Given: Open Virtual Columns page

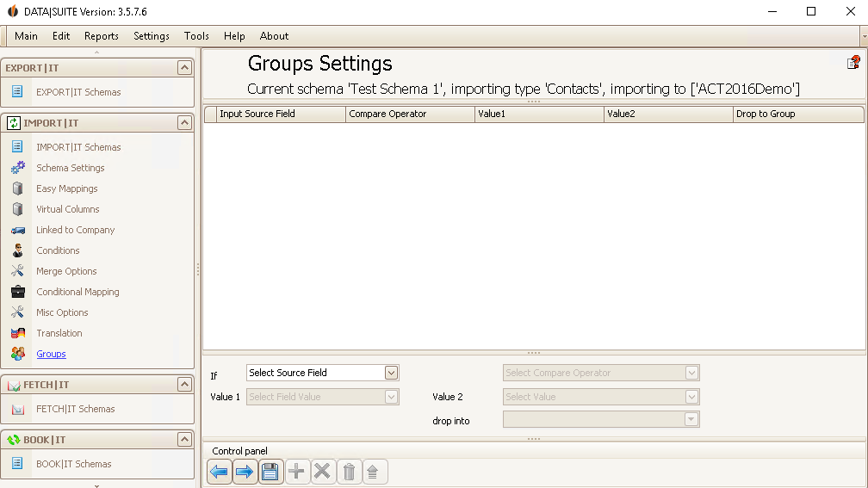Looking at the screenshot, I should pyautogui.click(x=67, y=209).
